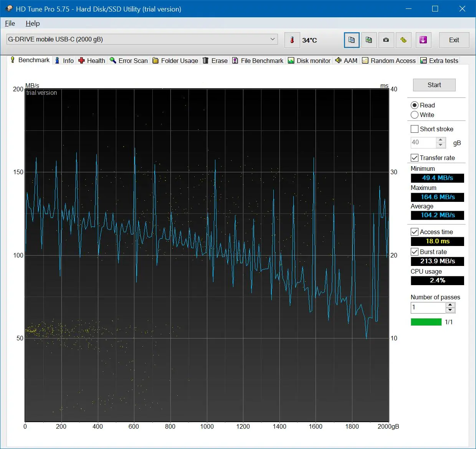Increase short stroke gB value

click(x=441, y=140)
